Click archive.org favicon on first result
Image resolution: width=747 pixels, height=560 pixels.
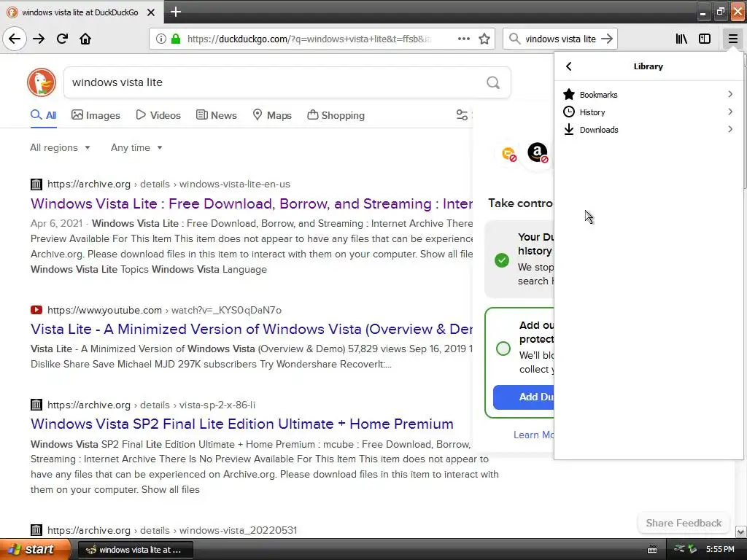click(36, 184)
